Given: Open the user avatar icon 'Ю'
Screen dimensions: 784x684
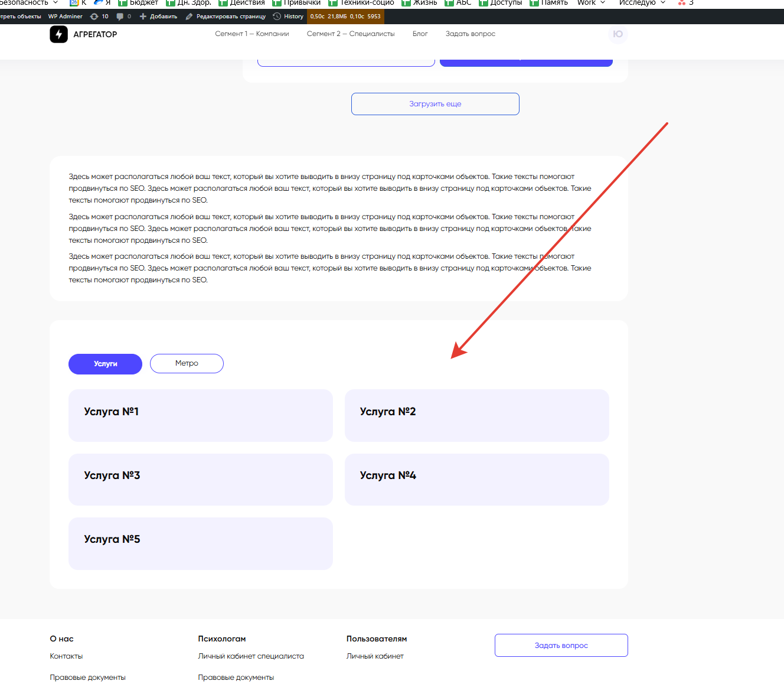Looking at the screenshot, I should (618, 34).
